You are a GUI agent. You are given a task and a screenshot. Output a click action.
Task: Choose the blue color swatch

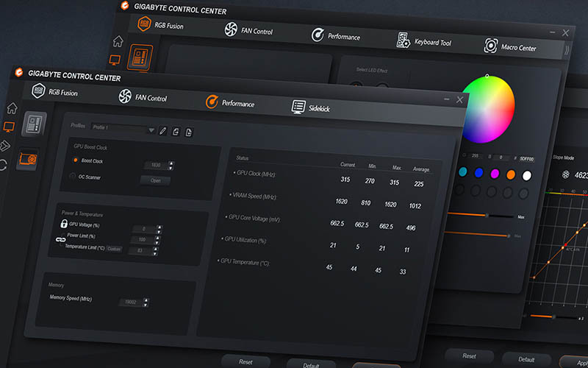[479, 173]
